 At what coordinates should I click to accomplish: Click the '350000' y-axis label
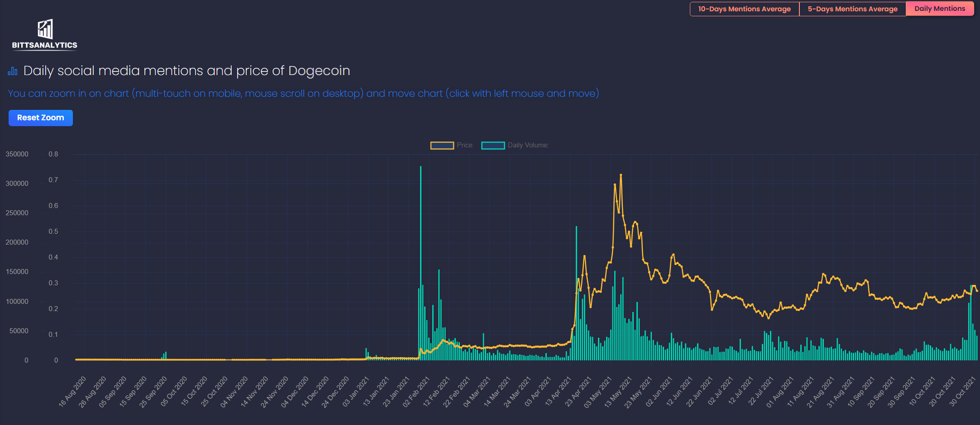point(17,154)
